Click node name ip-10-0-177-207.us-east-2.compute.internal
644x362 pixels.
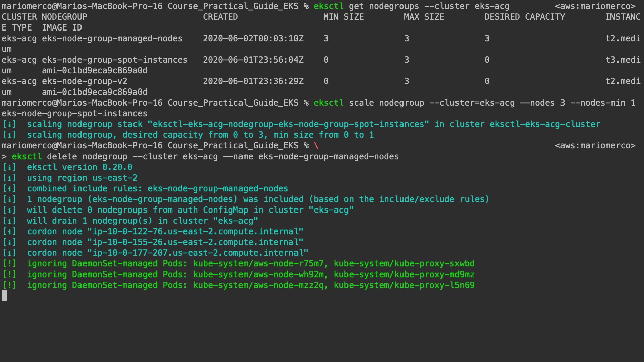(198, 253)
